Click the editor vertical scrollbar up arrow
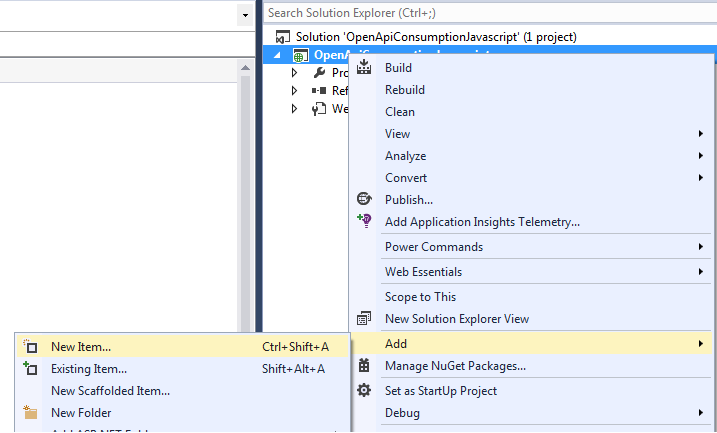717x433 pixels. pyautogui.click(x=245, y=68)
